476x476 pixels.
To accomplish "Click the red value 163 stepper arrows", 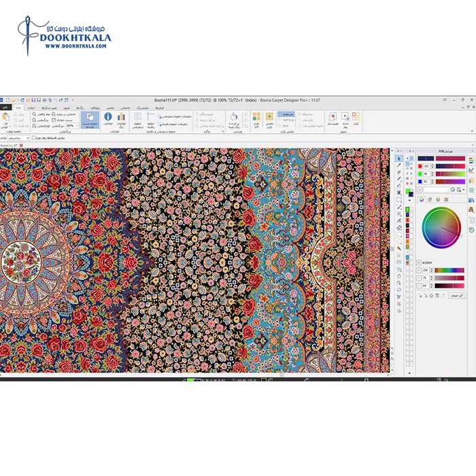I will coord(432,166).
